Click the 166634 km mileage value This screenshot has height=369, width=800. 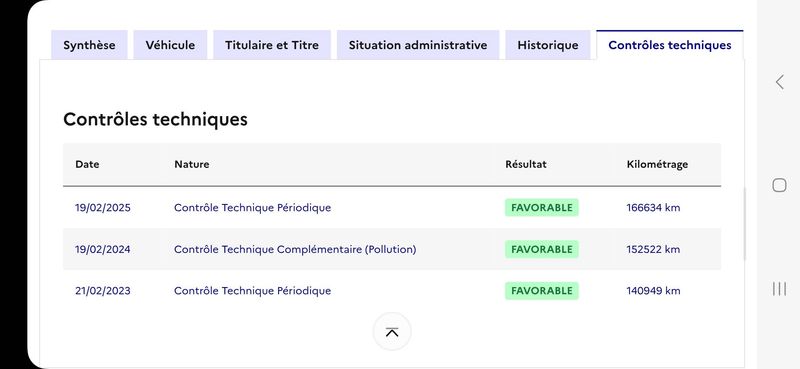point(653,208)
